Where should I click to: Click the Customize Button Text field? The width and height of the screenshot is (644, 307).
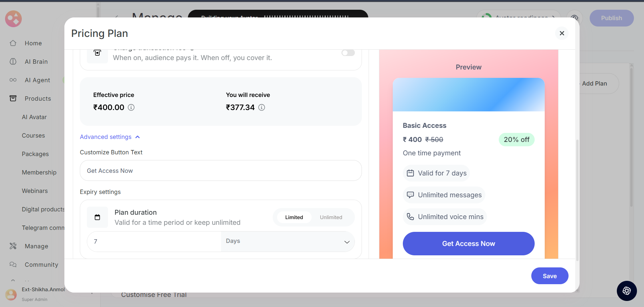tap(221, 171)
